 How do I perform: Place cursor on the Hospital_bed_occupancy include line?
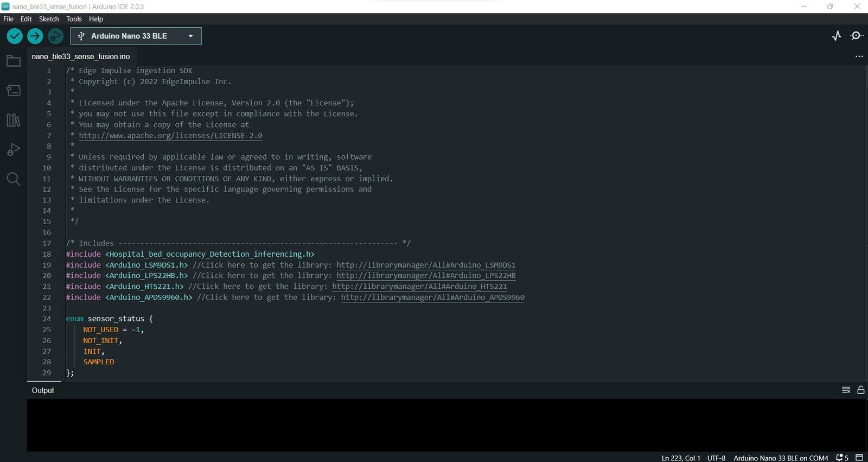[190, 254]
